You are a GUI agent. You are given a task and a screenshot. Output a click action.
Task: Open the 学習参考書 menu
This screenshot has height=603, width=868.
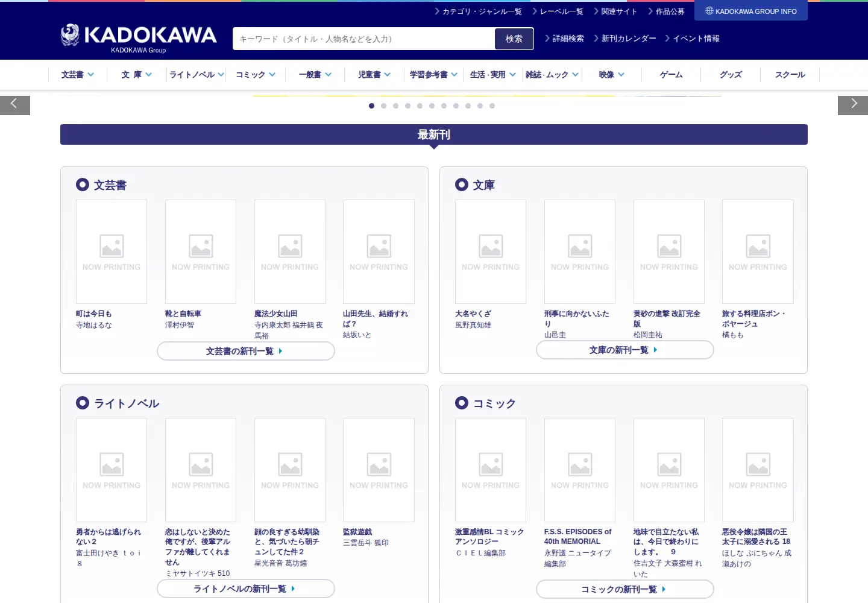pyautogui.click(x=433, y=75)
